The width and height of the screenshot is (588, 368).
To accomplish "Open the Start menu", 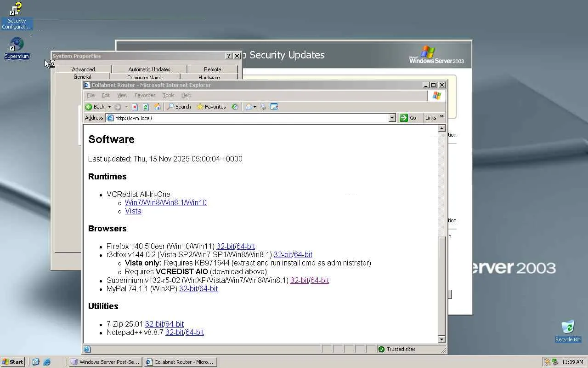I will pyautogui.click(x=13, y=362).
